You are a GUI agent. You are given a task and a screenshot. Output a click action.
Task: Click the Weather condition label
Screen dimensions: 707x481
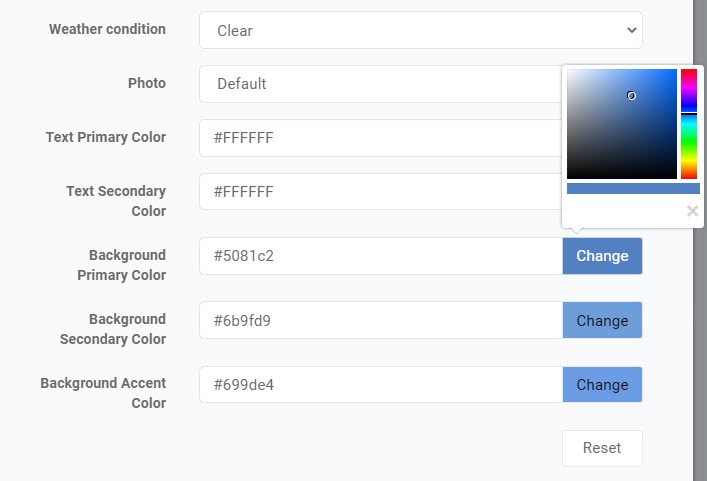coord(107,29)
